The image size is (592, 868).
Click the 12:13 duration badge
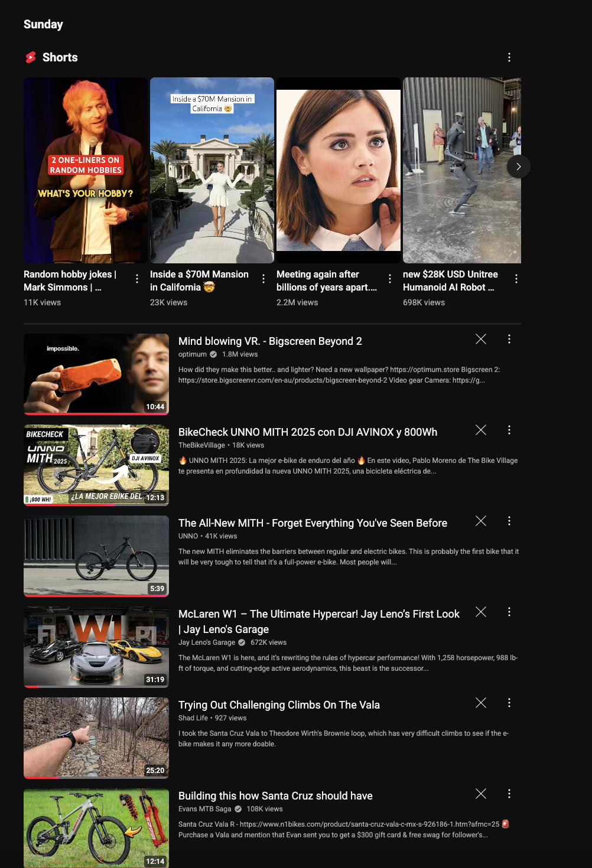155,498
